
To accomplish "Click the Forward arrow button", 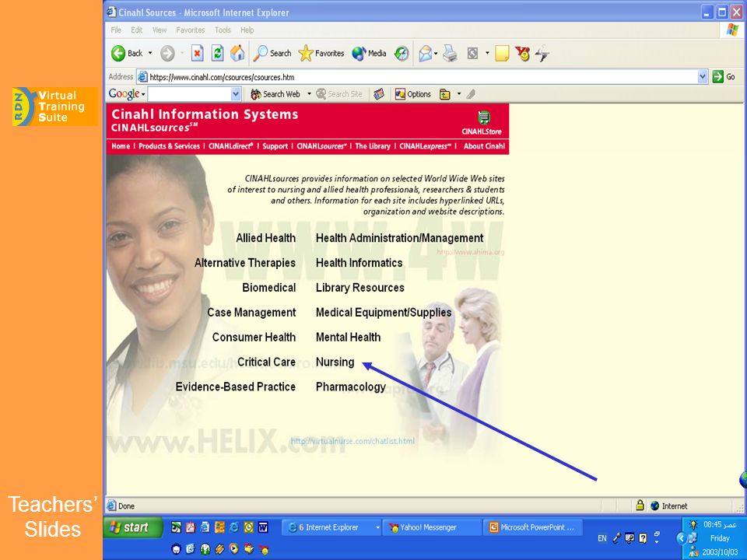I will (167, 54).
